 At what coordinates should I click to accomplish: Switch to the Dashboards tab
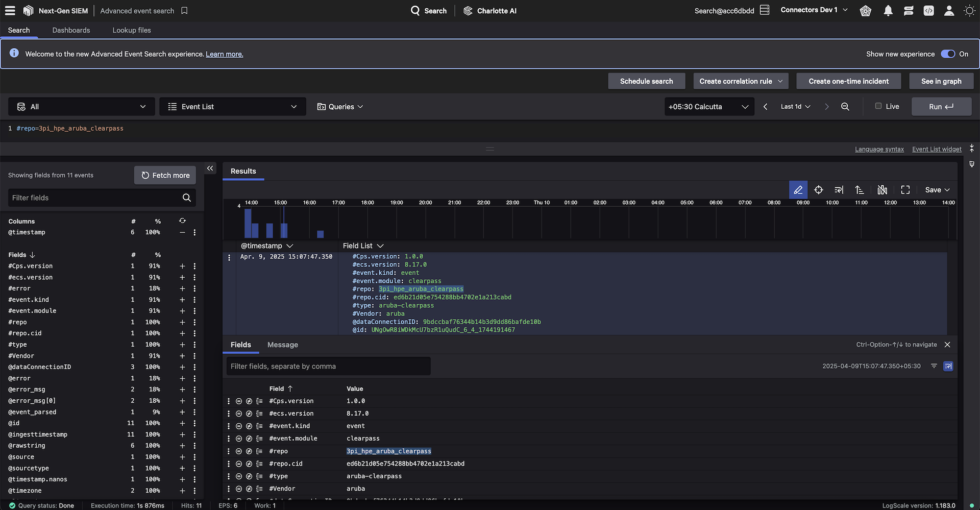pyautogui.click(x=71, y=30)
